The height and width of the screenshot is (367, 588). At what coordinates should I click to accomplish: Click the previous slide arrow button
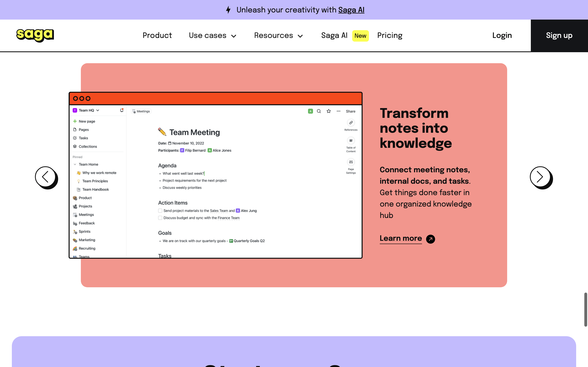[46, 177]
